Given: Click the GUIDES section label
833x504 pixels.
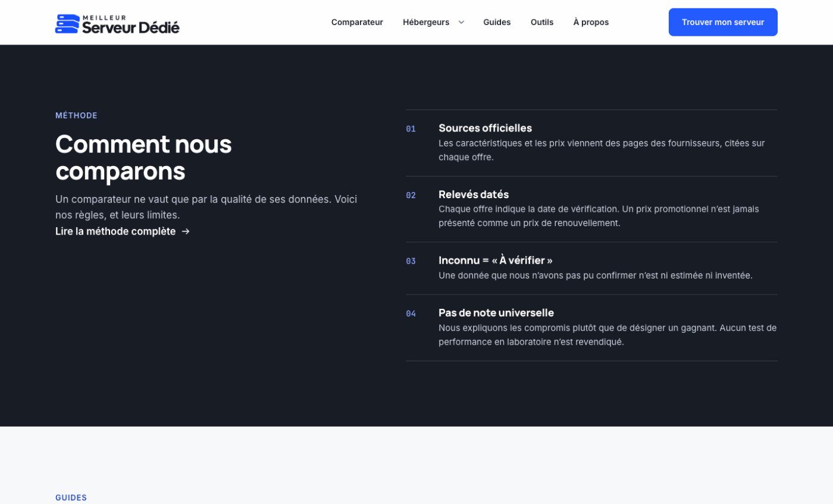Looking at the screenshot, I should pos(71,497).
